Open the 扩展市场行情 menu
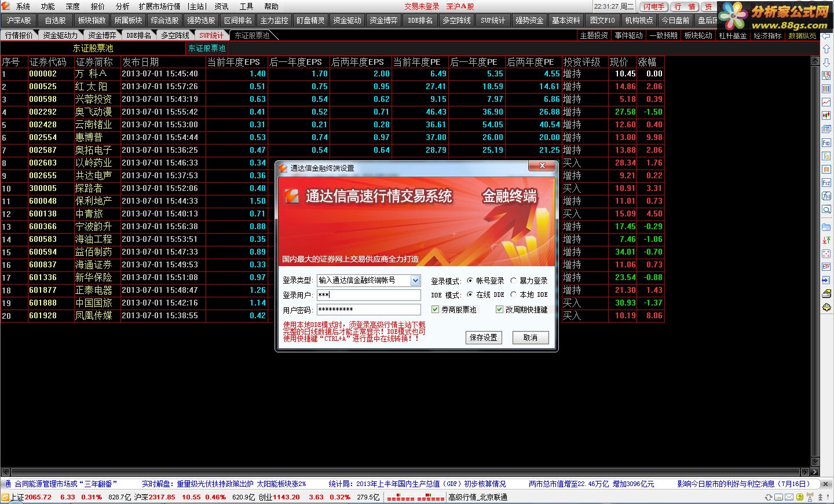The height and width of the screenshot is (504, 834). click(x=159, y=6)
